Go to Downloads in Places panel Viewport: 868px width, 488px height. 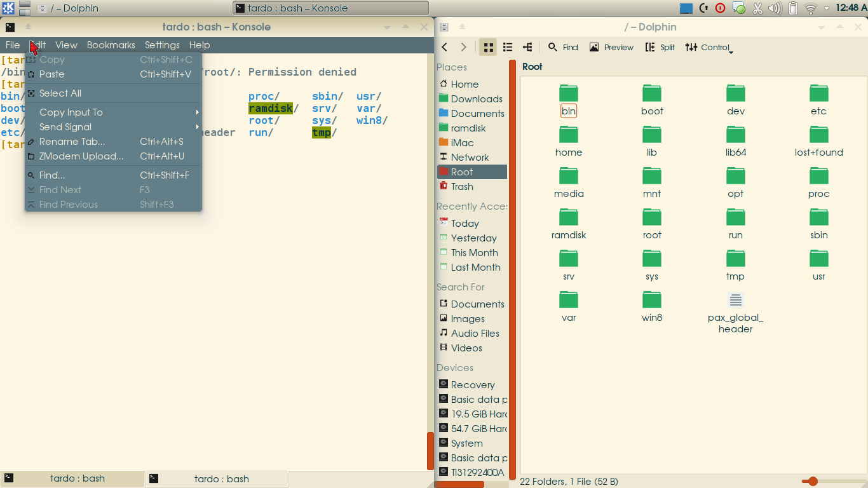click(472, 98)
